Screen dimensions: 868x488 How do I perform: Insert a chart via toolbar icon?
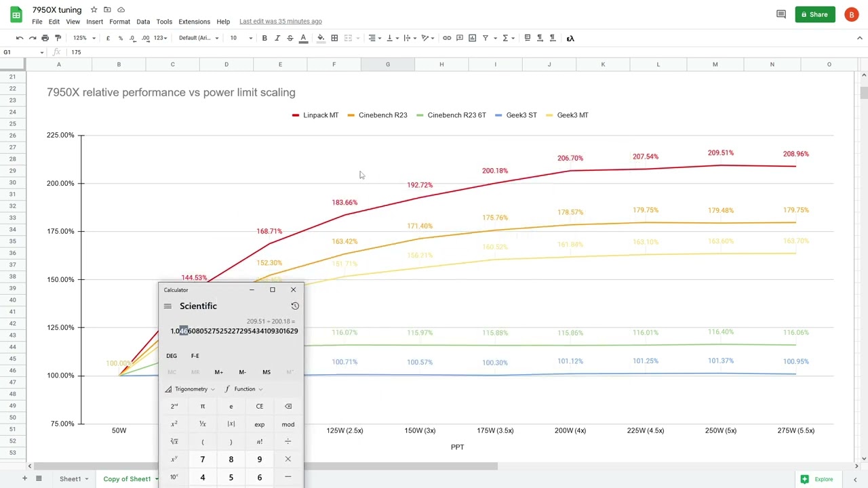tap(473, 38)
